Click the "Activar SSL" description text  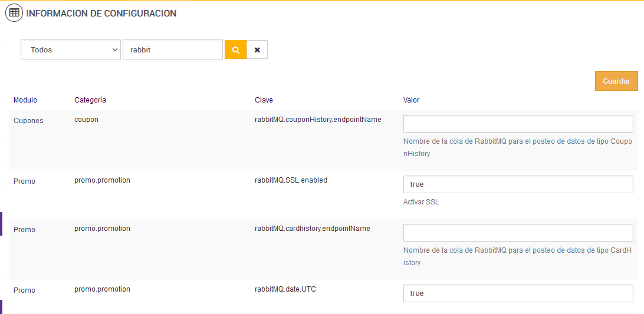pyautogui.click(x=421, y=202)
